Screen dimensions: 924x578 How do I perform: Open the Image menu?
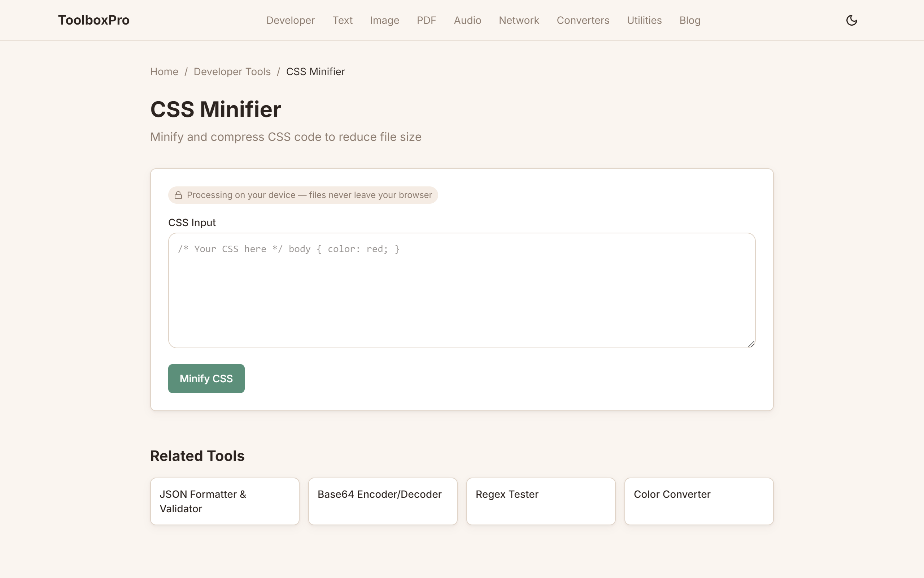tap(384, 20)
